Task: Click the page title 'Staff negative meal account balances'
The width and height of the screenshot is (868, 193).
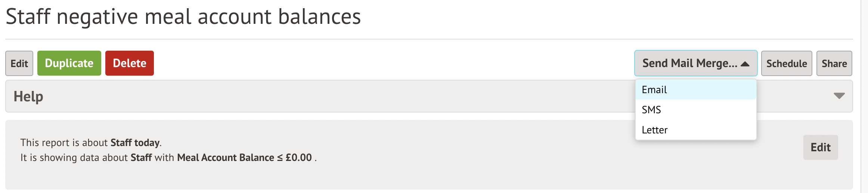Action: point(183,17)
